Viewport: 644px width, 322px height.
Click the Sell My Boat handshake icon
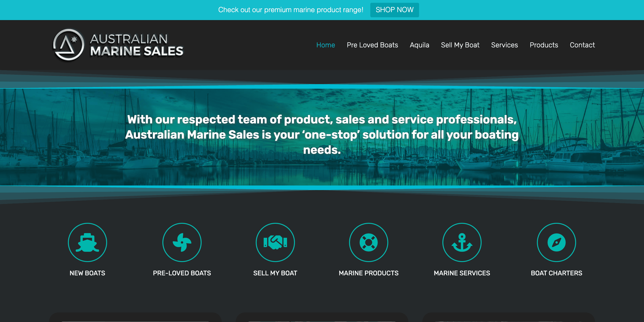275,242
